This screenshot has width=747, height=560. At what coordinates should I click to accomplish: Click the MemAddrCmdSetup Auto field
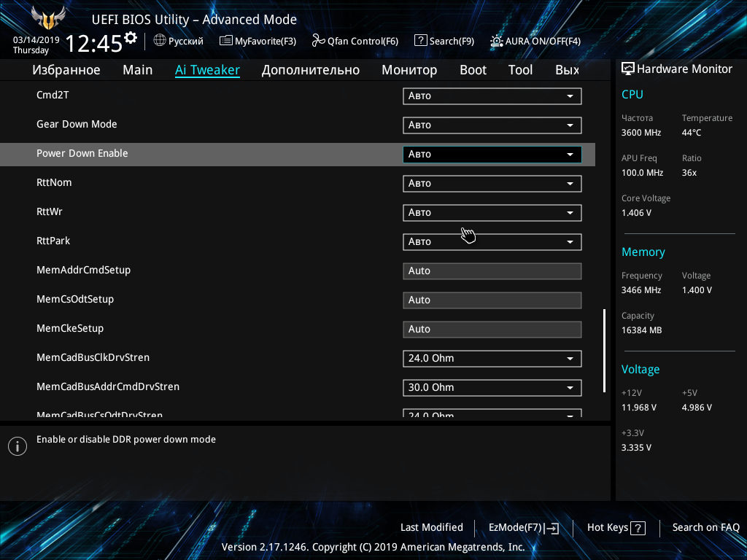pyautogui.click(x=492, y=271)
